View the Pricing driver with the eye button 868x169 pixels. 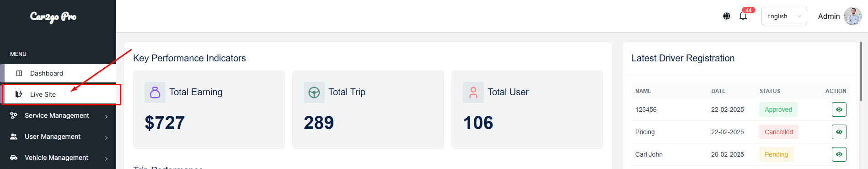(839, 132)
